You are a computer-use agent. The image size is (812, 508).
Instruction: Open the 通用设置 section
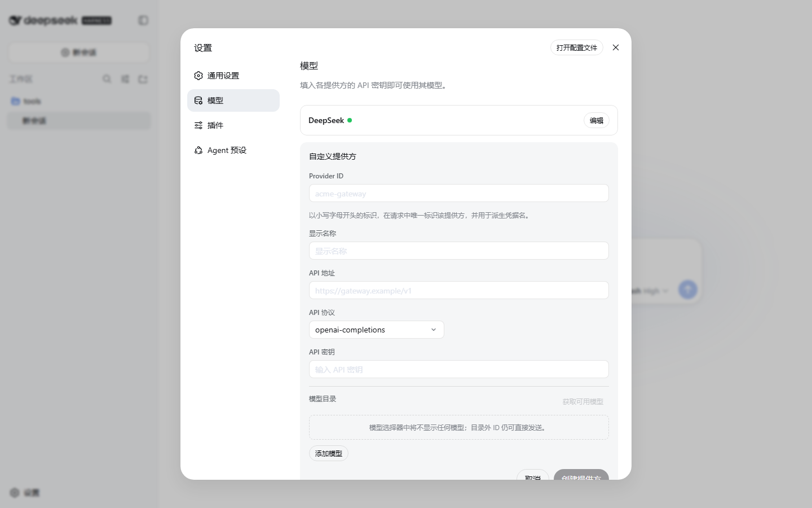coord(233,76)
